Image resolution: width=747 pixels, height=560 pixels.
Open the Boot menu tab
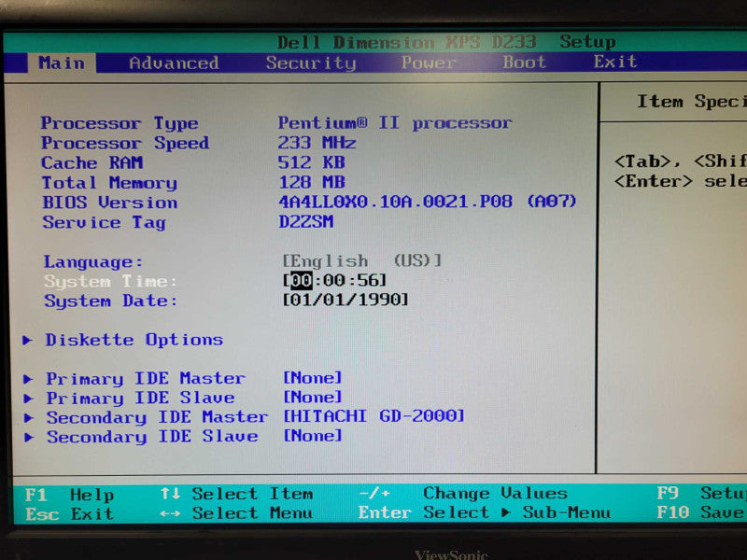(x=525, y=62)
